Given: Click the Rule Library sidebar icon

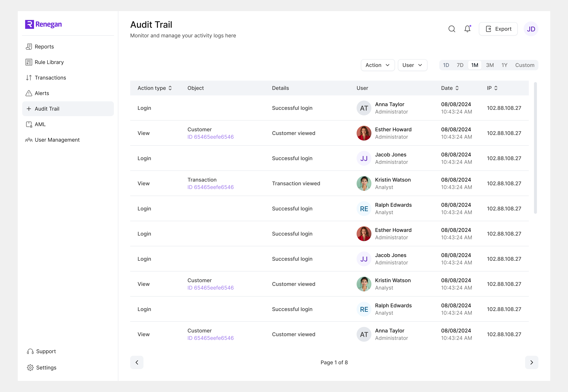Looking at the screenshot, I should [x=29, y=62].
